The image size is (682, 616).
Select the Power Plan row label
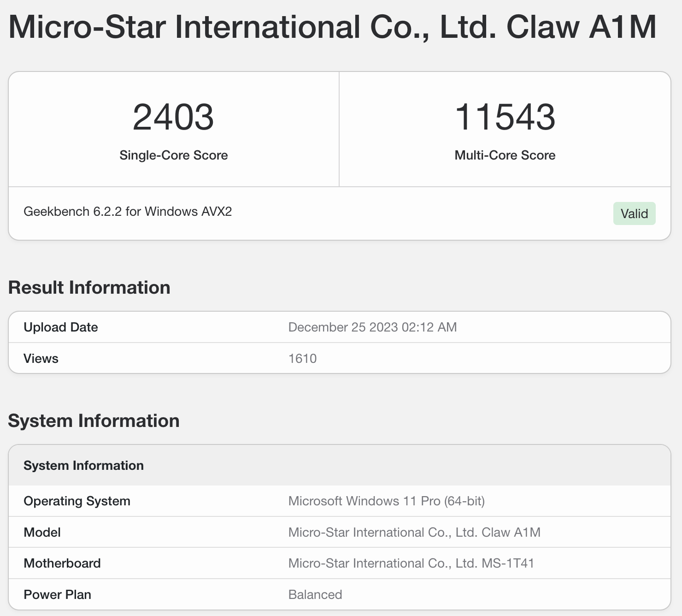58,595
